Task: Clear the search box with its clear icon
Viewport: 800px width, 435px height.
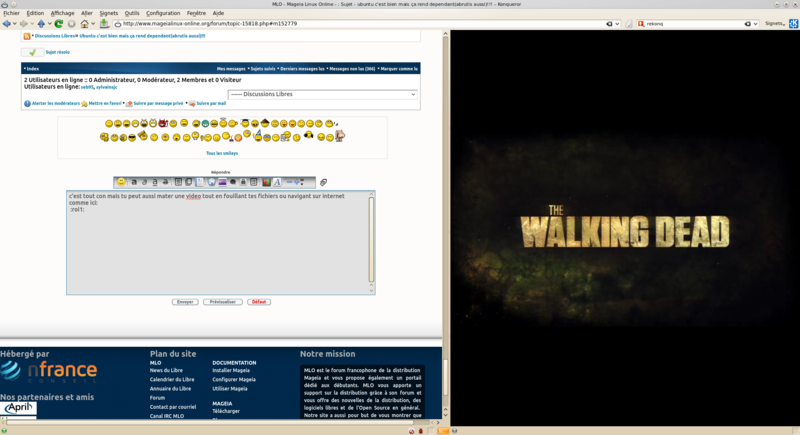Action: (747, 23)
